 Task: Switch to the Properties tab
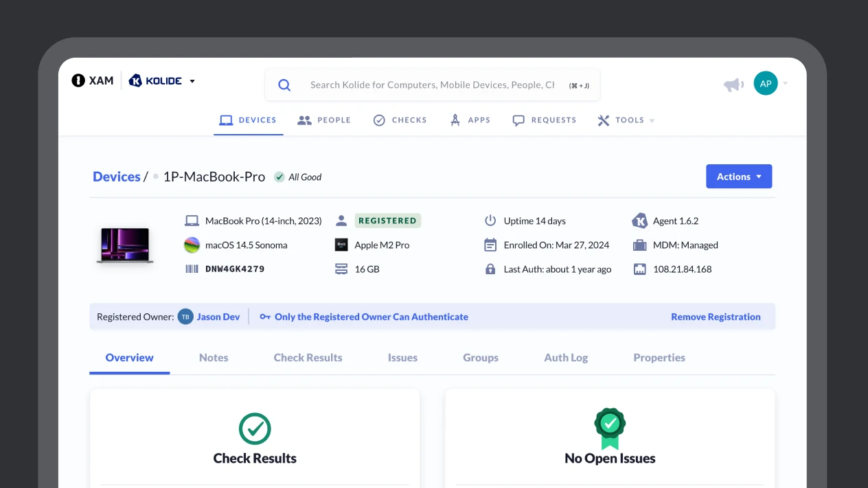pyautogui.click(x=659, y=357)
